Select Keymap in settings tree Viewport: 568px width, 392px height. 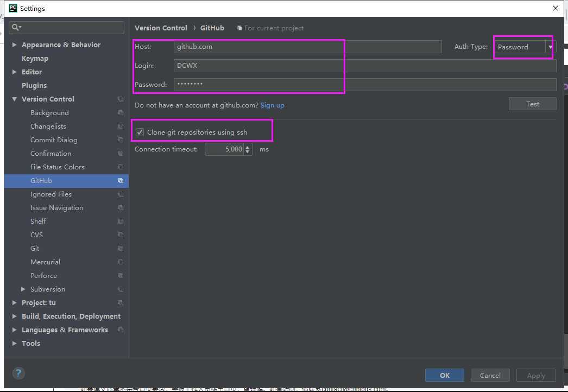click(x=35, y=58)
